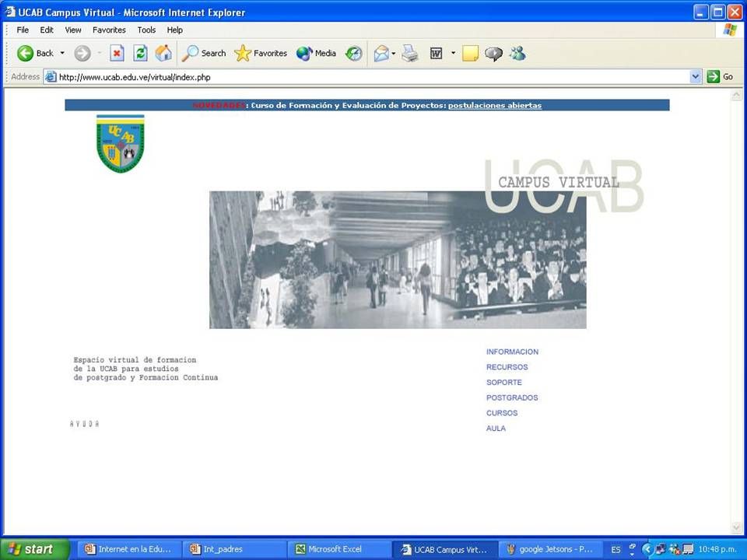This screenshot has width=747, height=560.
Task: Open the Windows Start menu
Action: pyautogui.click(x=34, y=549)
